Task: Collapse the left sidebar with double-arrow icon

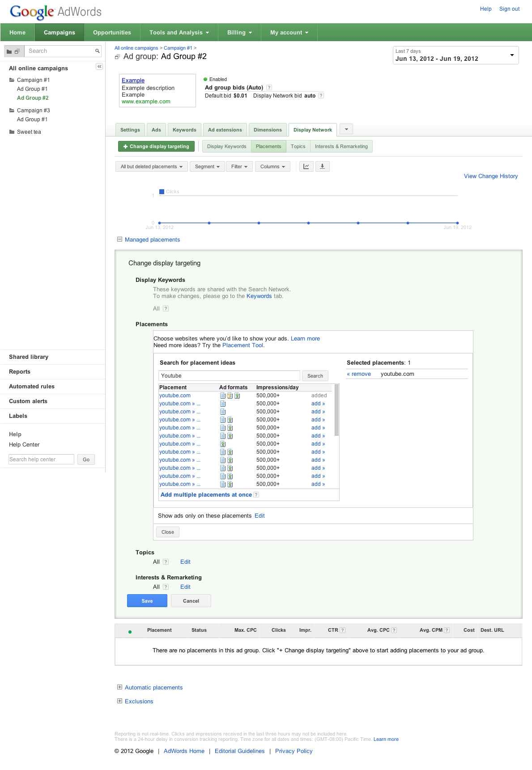Action: point(99,67)
